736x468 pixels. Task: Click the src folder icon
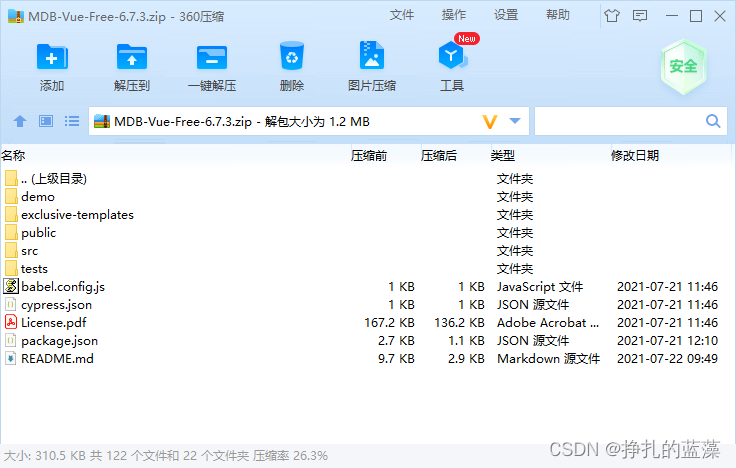pos(11,250)
